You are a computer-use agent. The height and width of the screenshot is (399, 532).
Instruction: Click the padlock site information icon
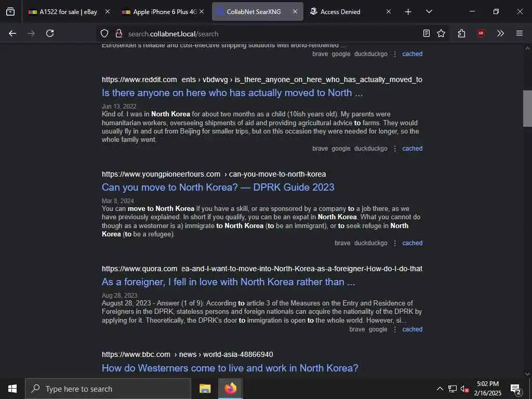(119, 33)
